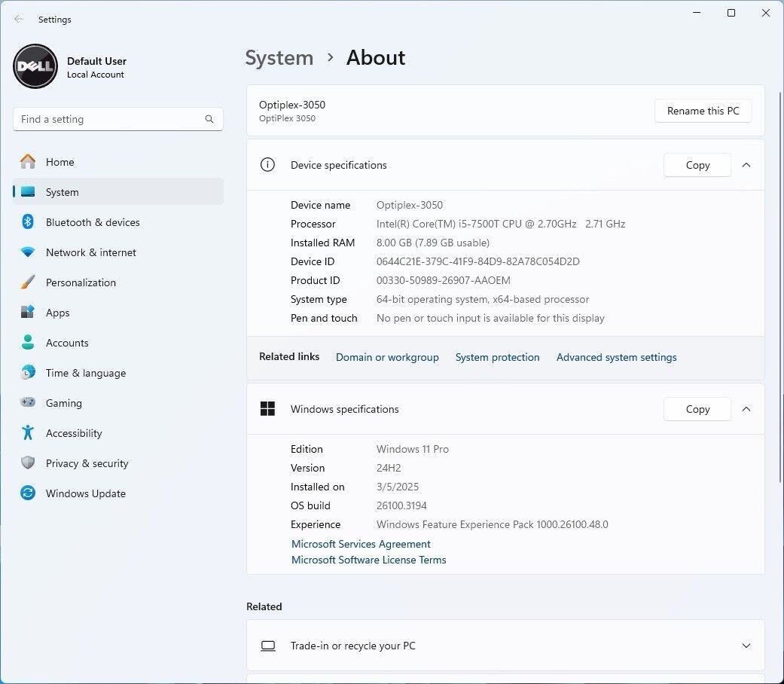
Task: Click the laptop icon beside Trade-in
Action: tap(268, 646)
